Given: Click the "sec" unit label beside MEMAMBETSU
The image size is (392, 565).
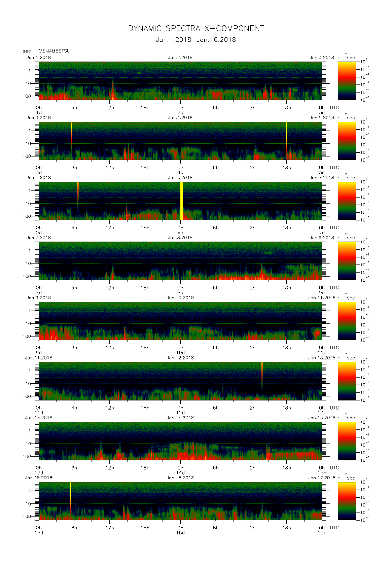Looking at the screenshot, I should (27, 51).
